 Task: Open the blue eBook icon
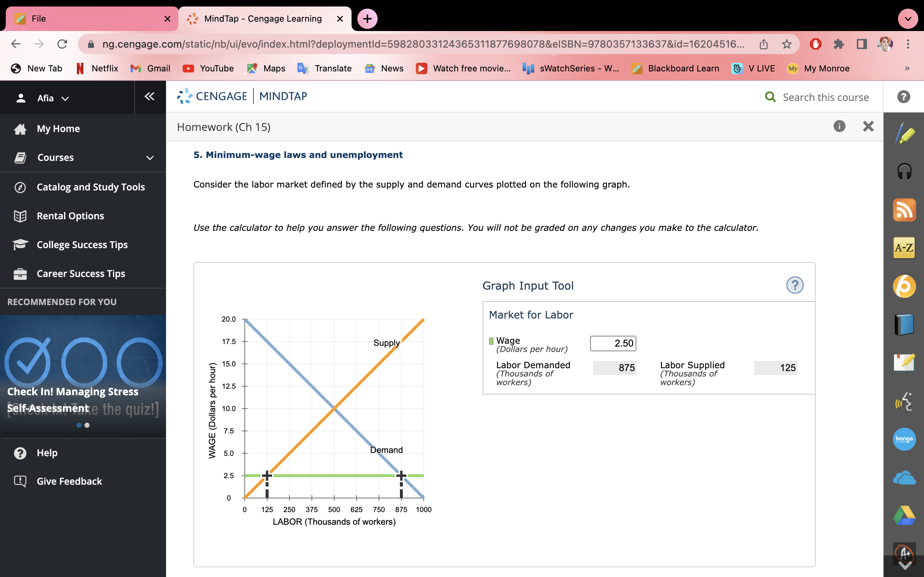point(904,324)
